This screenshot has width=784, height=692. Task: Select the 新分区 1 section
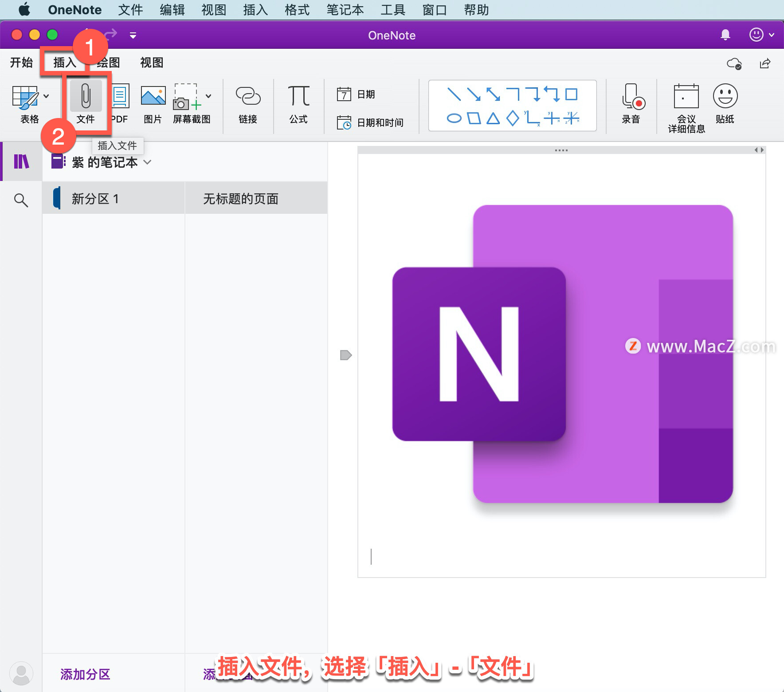114,198
